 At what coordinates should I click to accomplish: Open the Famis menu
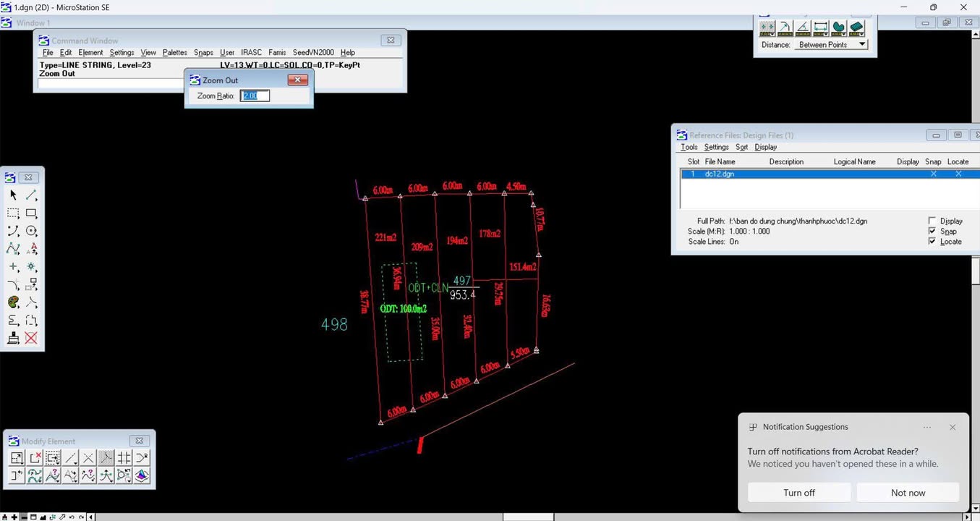277,53
